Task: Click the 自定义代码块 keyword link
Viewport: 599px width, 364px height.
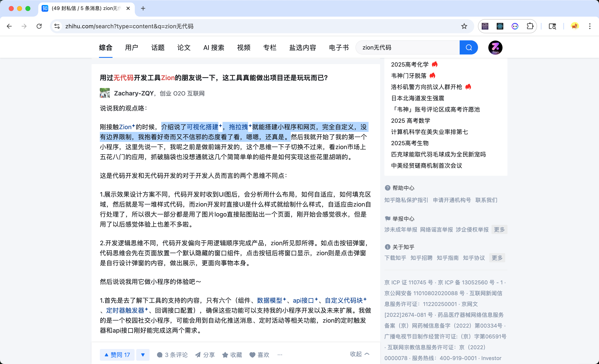Action: [x=344, y=300]
